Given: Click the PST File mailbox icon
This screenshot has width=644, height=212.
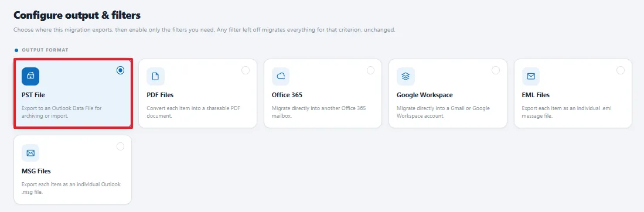Looking at the screenshot, I should click(x=30, y=76).
